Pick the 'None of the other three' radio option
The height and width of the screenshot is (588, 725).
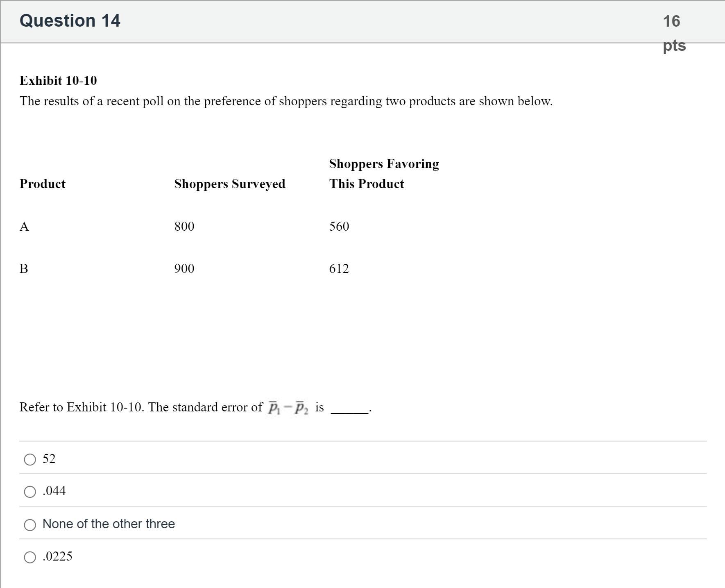pos(30,525)
